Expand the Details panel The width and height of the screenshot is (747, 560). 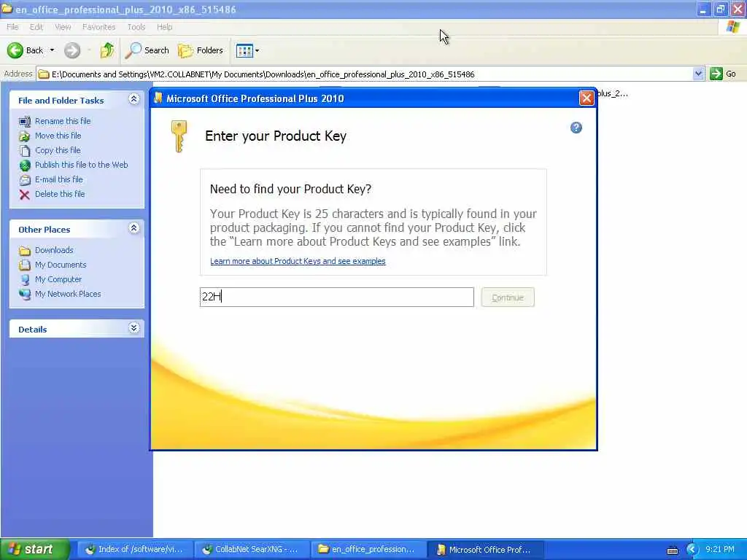(x=134, y=328)
